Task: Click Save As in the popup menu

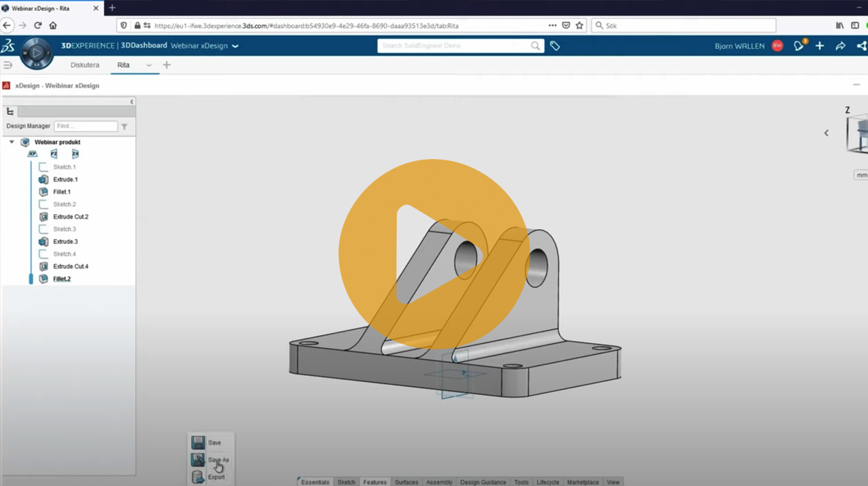Action: point(218,460)
